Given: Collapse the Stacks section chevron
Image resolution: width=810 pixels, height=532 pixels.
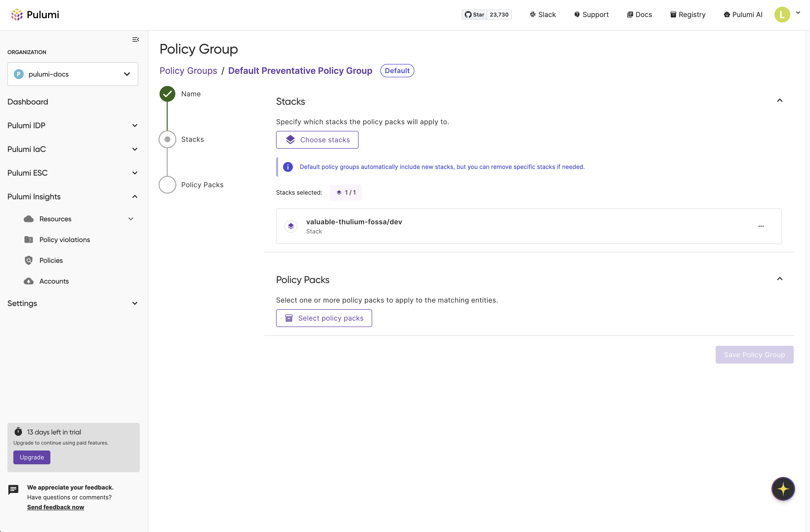Looking at the screenshot, I should pyautogui.click(x=780, y=101).
